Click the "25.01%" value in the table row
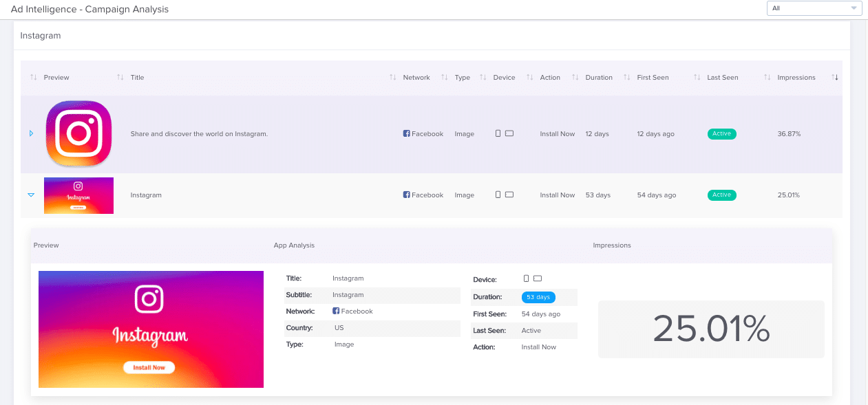The image size is (868, 405). pos(789,195)
